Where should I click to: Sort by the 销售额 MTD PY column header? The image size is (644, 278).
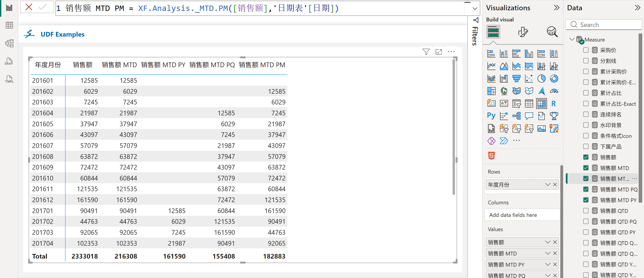pyautogui.click(x=163, y=65)
